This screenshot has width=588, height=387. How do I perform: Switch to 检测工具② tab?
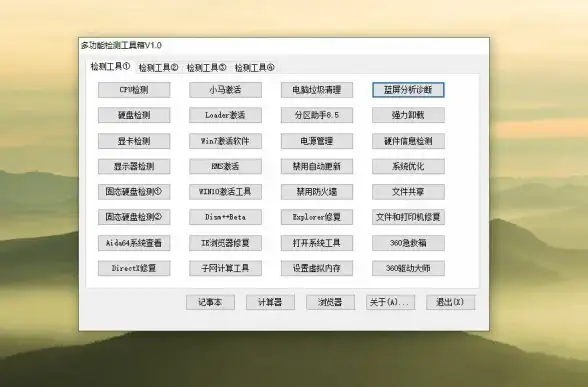(158, 68)
